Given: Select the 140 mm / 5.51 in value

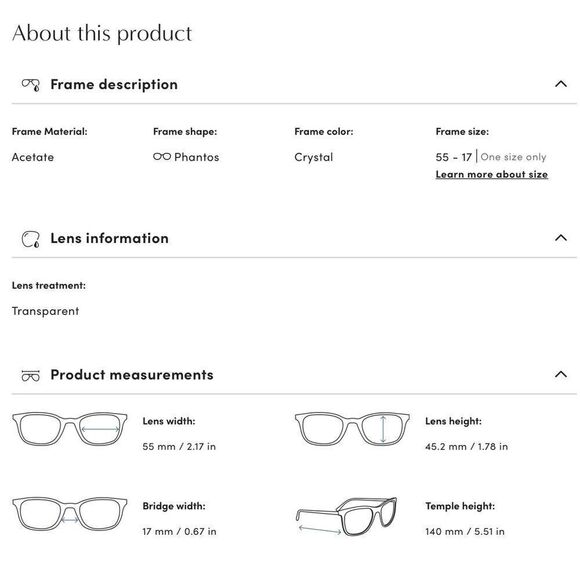Looking at the screenshot, I should tap(465, 532).
